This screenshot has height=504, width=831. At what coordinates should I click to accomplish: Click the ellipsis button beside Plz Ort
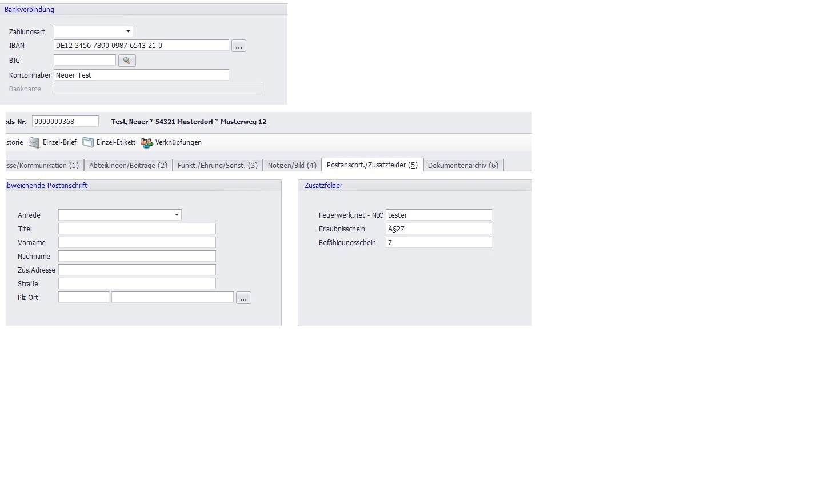(x=243, y=298)
